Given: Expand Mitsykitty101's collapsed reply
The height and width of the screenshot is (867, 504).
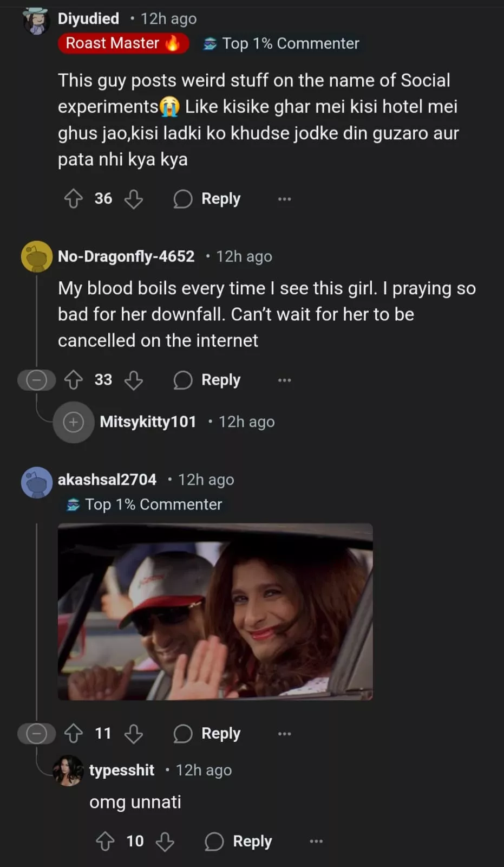Looking at the screenshot, I should pos(74,422).
